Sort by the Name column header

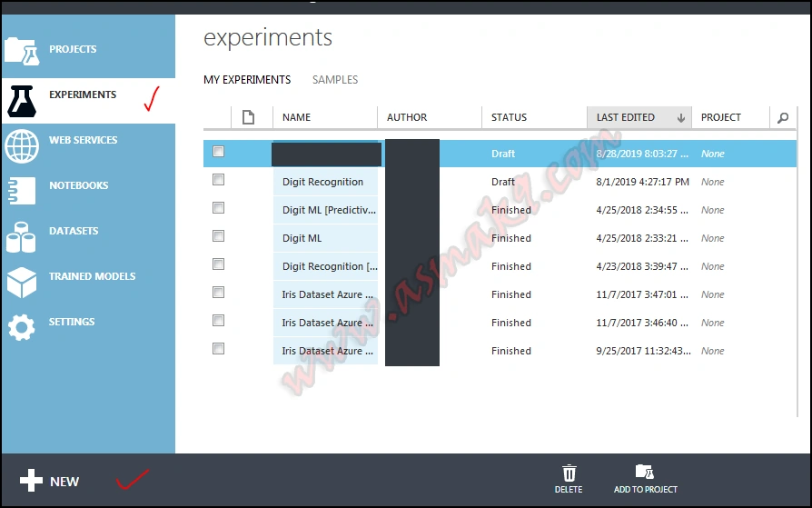[297, 117]
